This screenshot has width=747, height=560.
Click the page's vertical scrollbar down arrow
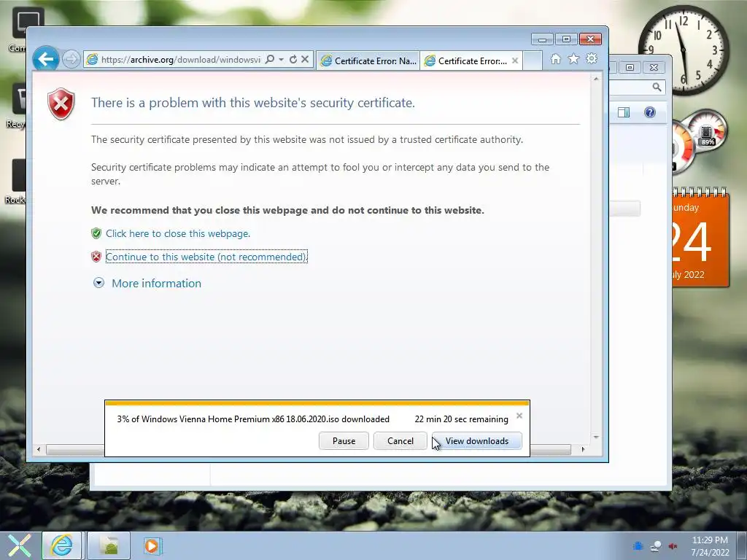pyautogui.click(x=596, y=437)
